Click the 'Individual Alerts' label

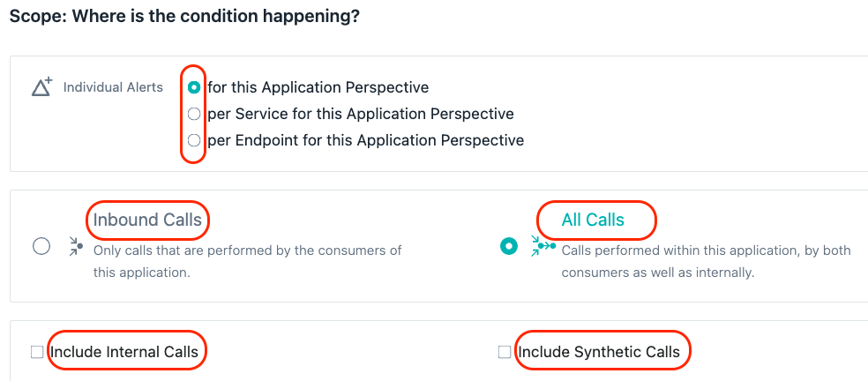click(x=114, y=87)
